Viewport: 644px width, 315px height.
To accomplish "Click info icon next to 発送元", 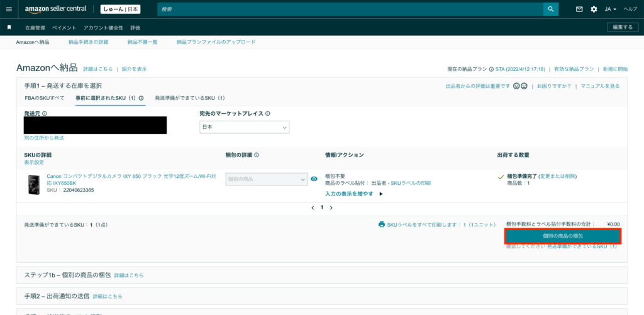I will (45, 113).
